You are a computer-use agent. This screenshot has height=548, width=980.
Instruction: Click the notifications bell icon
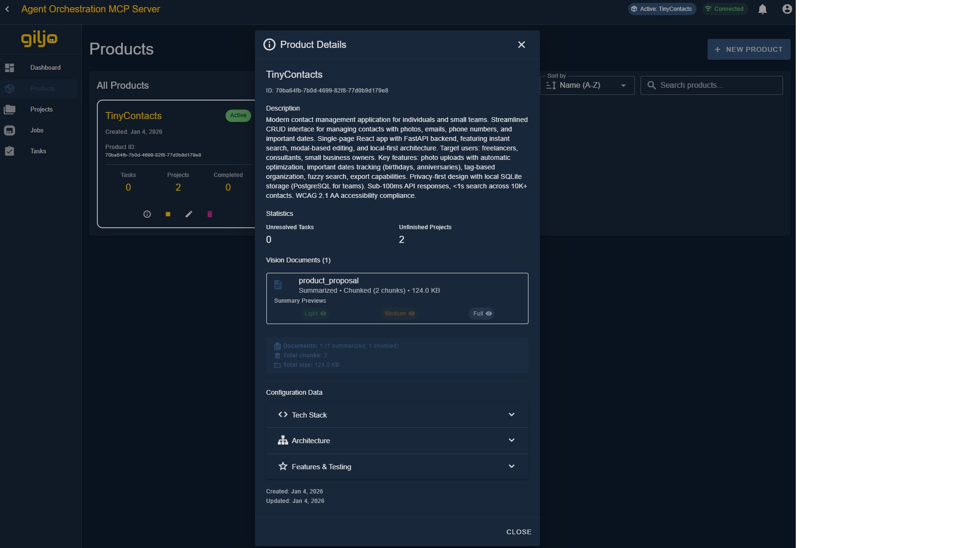coord(762,9)
